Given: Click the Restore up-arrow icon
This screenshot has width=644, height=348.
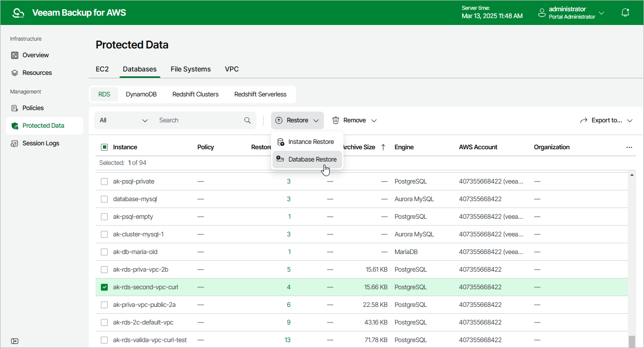Looking at the screenshot, I should pos(279,120).
